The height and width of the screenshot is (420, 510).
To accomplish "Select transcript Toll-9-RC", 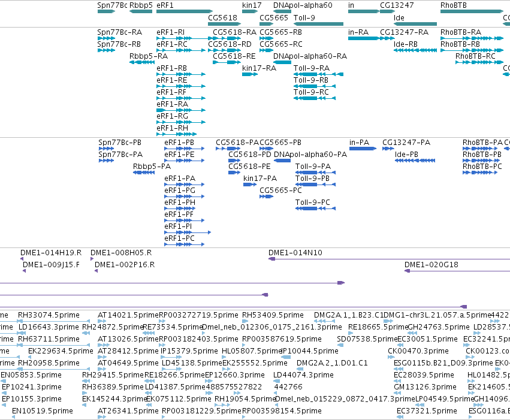I will point(311,92).
